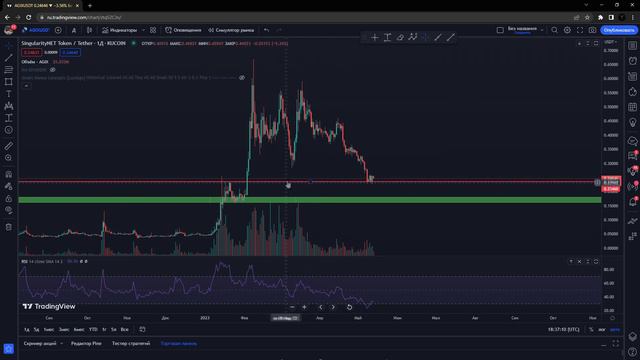Zoom in chart with plus button
This screenshot has width=640, height=360.
[304, 307]
